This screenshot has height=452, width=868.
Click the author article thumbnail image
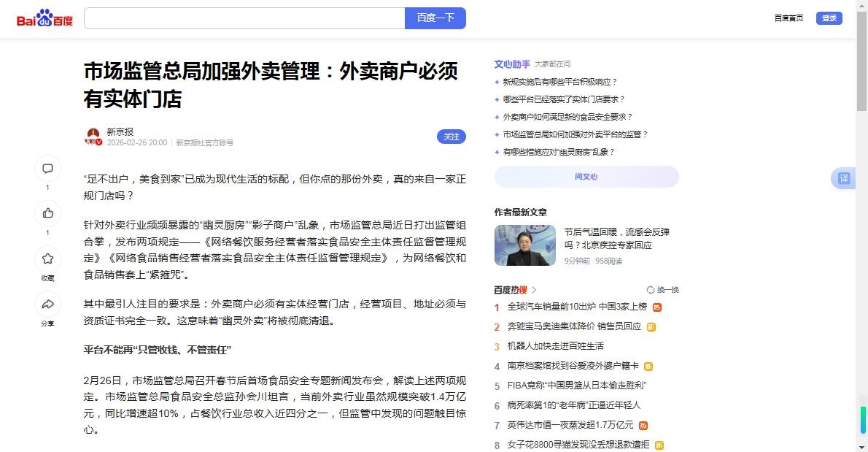[525, 245]
